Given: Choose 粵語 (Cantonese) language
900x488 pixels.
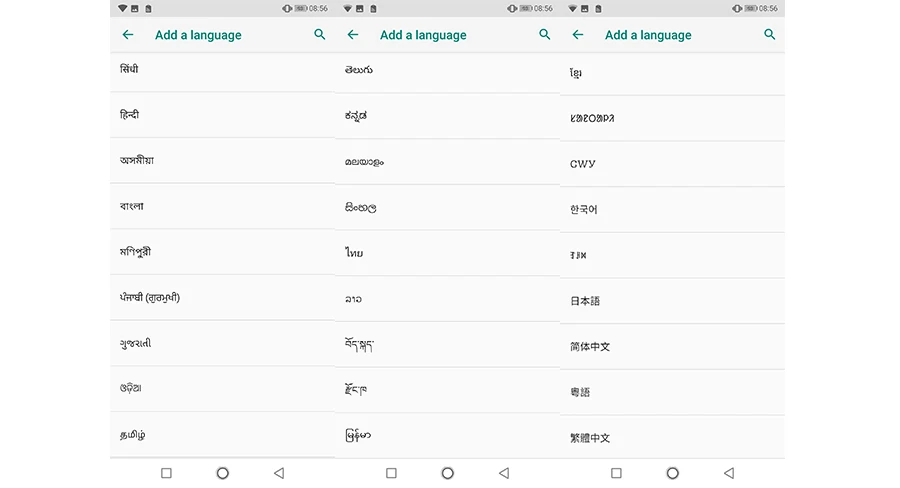Looking at the screenshot, I should click(673, 392).
